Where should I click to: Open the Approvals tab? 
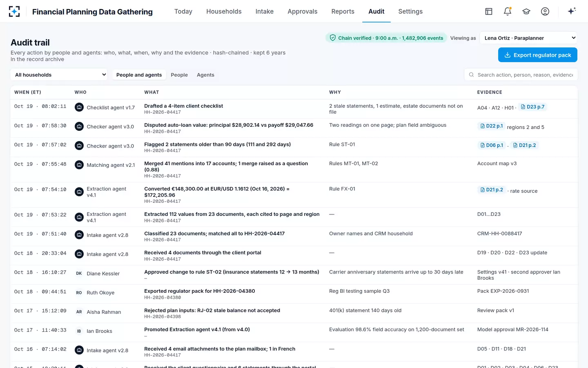(303, 11)
